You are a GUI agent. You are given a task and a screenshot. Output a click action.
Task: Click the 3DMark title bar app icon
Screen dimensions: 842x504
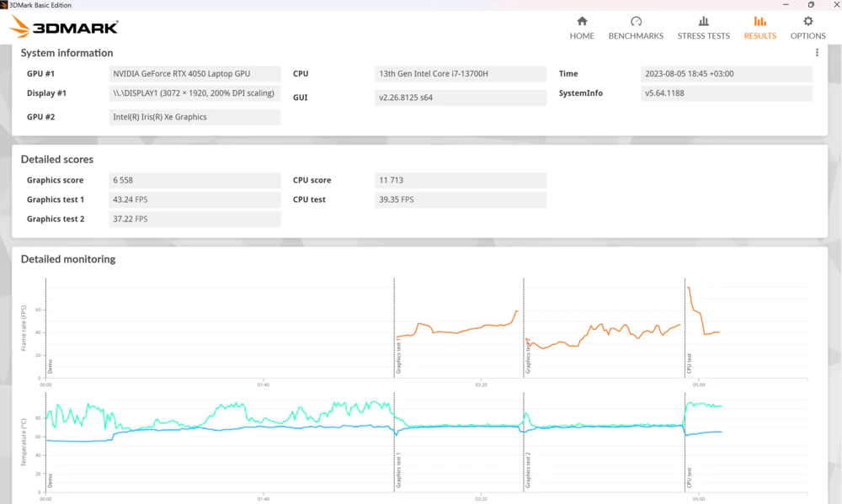[x=3, y=5]
